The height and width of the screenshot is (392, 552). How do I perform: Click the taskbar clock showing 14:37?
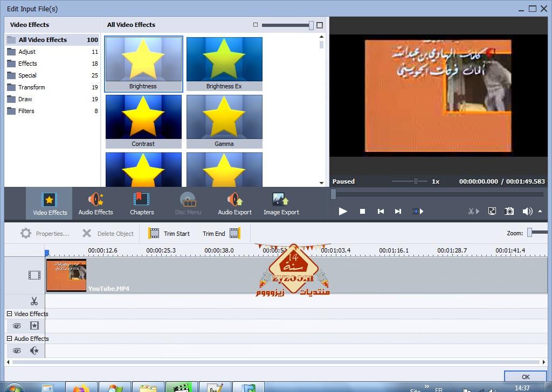[522, 388]
